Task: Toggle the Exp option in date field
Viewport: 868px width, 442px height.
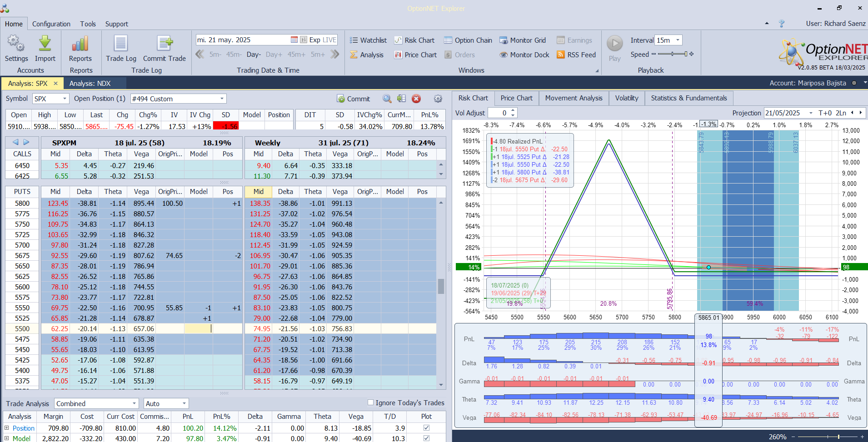Action: (x=314, y=40)
